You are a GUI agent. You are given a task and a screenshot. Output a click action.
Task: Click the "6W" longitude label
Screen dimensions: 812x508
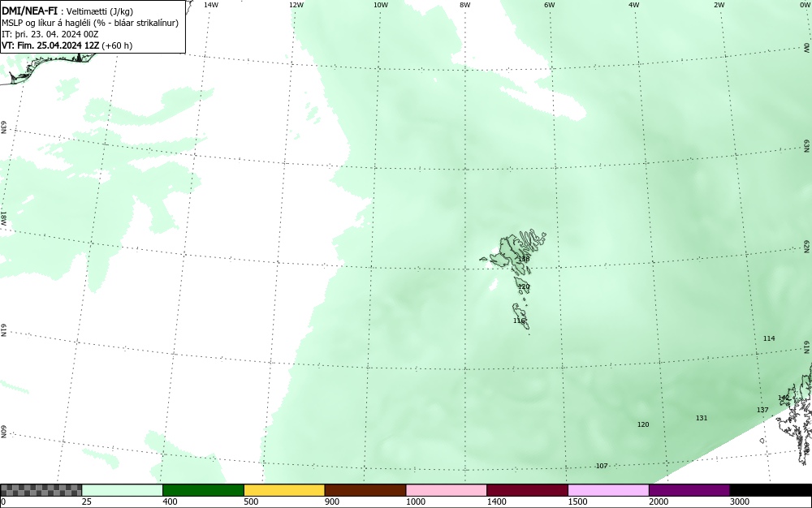[x=550, y=5]
